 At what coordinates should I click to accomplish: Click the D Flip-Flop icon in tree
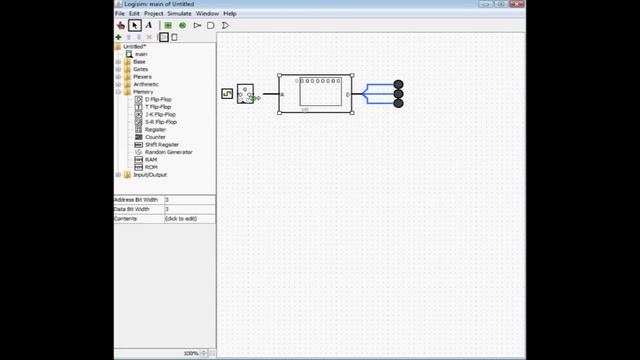point(138,99)
